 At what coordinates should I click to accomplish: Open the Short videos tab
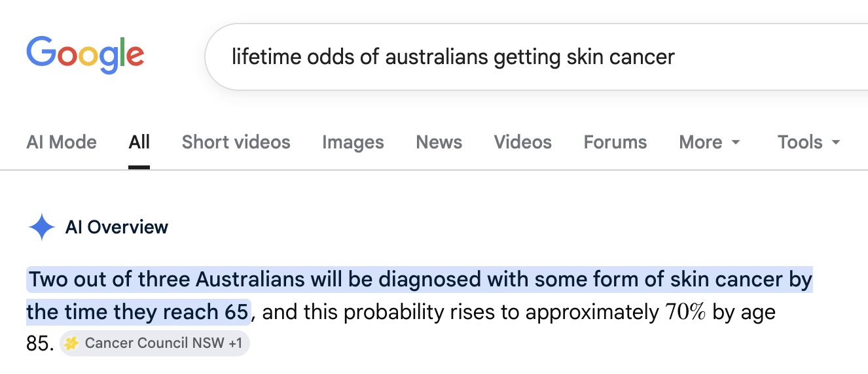[x=236, y=143]
